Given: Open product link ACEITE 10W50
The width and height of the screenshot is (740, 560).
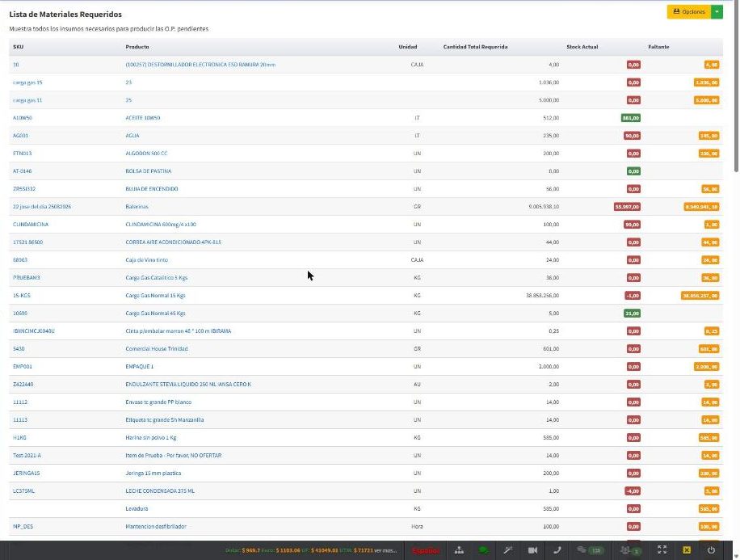Looking at the screenshot, I should click(142, 118).
